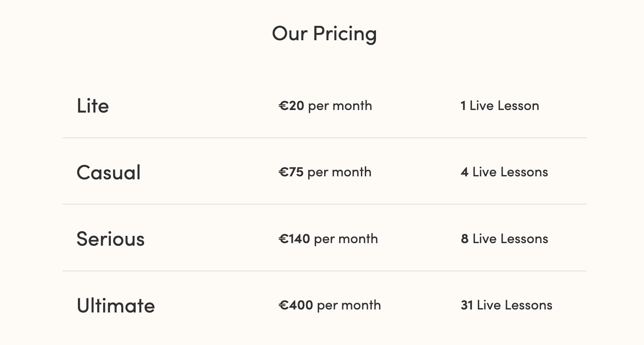644x345 pixels.
Task: Click the bold number 8
Action: (x=465, y=239)
